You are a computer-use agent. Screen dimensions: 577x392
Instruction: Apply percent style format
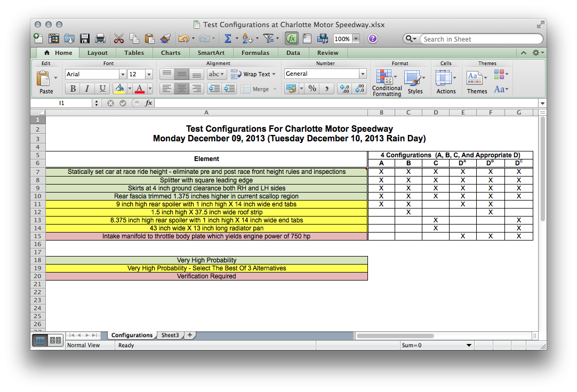click(x=312, y=89)
